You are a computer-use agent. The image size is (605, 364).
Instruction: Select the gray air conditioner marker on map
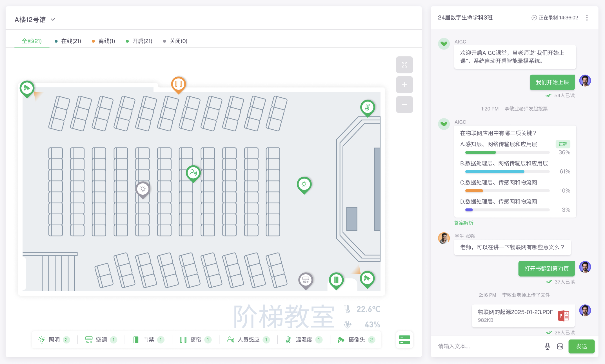tap(306, 280)
